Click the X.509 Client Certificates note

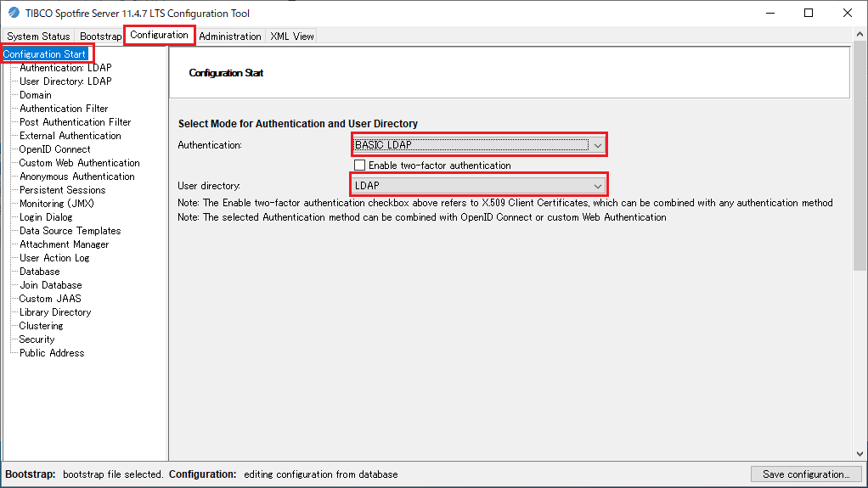tap(504, 203)
